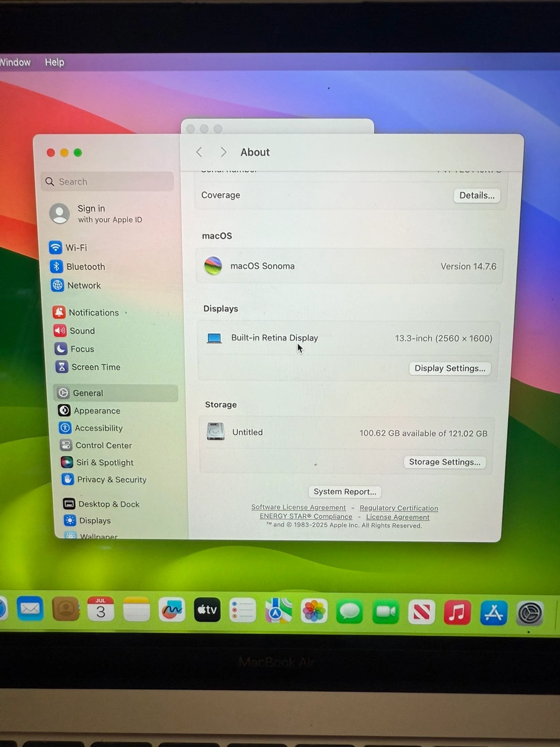Select the "Version 14.7.6" text
This screenshot has height=747, width=560.
tap(468, 267)
